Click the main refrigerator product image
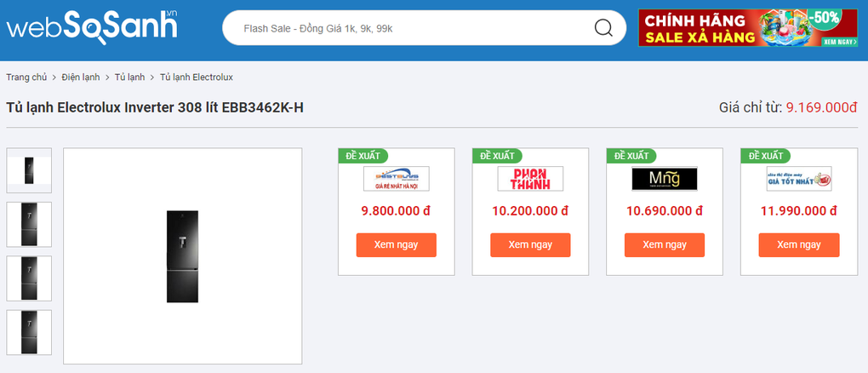 coord(183,256)
